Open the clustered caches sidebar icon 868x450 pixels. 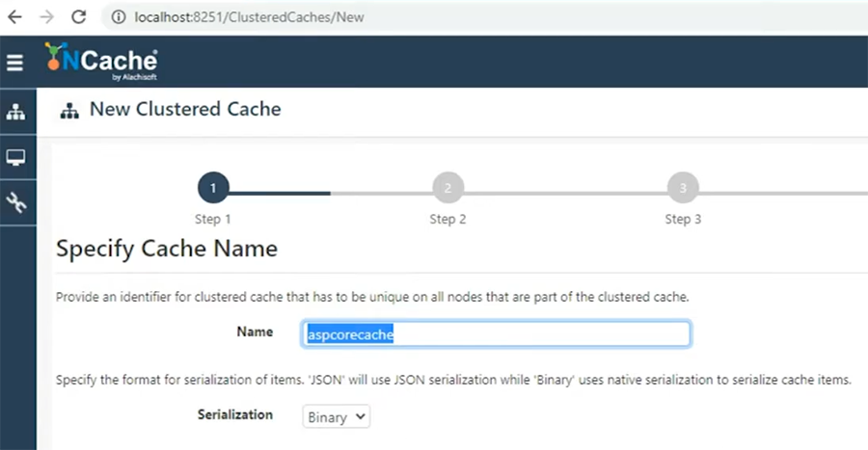coord(15,112)
